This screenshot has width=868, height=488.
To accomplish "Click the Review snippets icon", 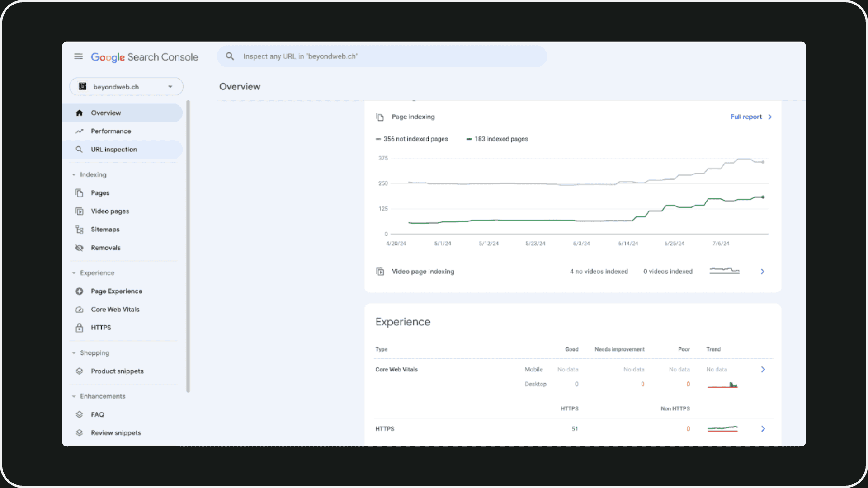I will (x=80, y=433).
